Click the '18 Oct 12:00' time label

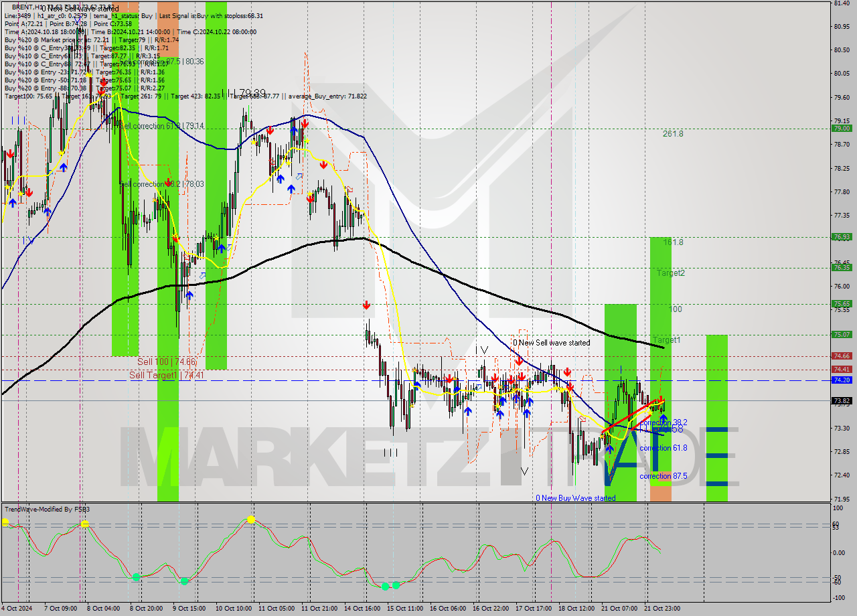[x=576, y=608]
